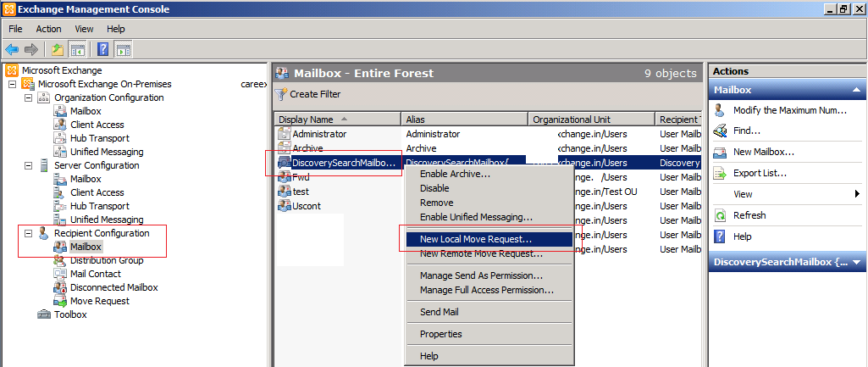Click the New Mailbox action icon
The width and height of the screenshot is (868, 367).
720,152
